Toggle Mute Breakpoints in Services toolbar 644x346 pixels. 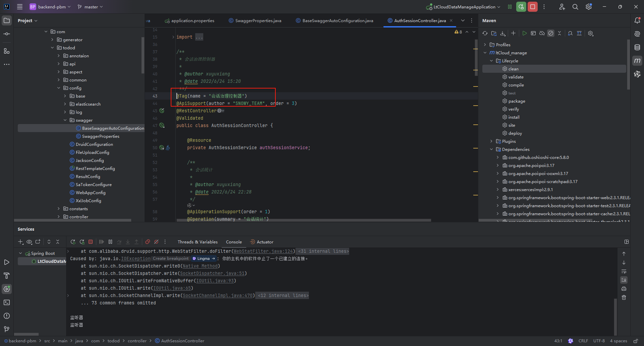tap(156, 242)
